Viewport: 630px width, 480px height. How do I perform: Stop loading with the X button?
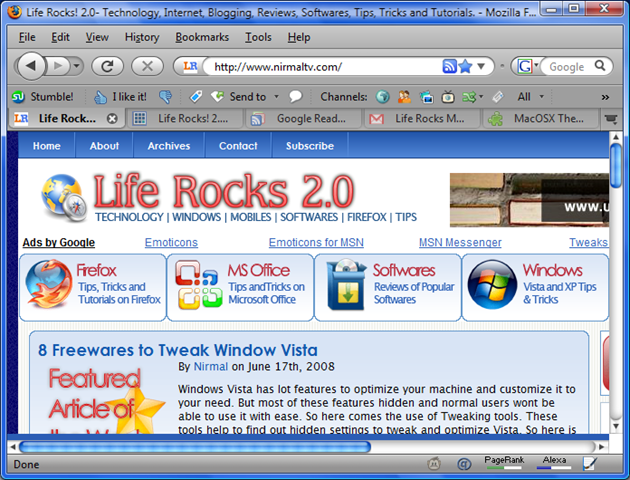[147, 66]
